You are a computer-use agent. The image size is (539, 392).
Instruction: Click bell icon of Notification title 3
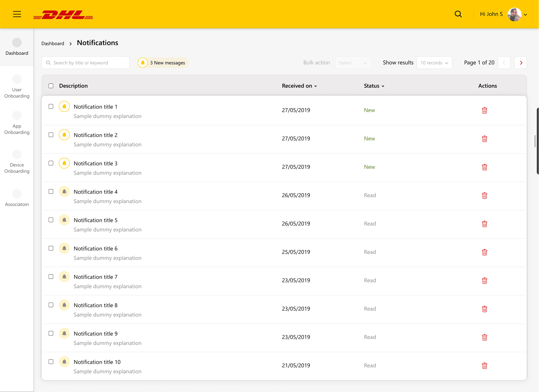[64, 163]
